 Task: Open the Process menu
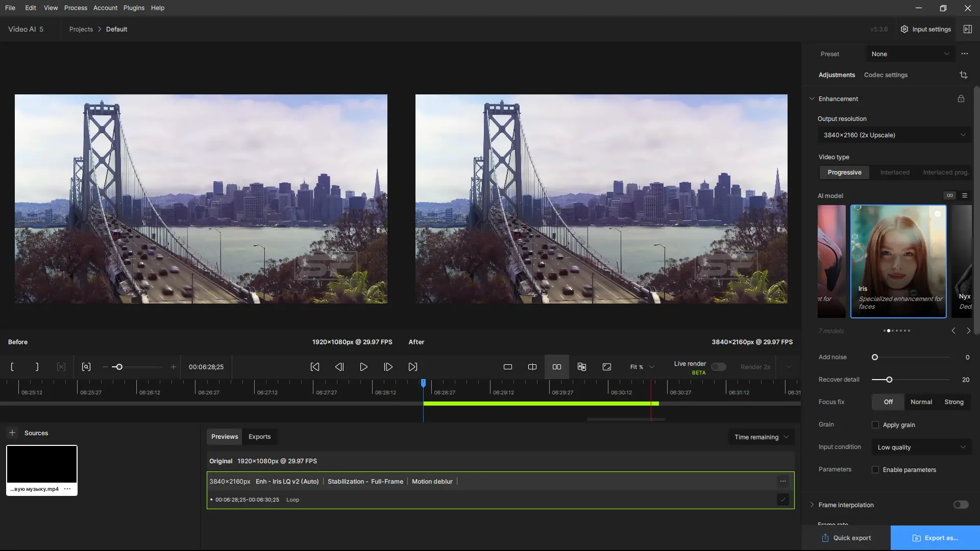[76, 8]
